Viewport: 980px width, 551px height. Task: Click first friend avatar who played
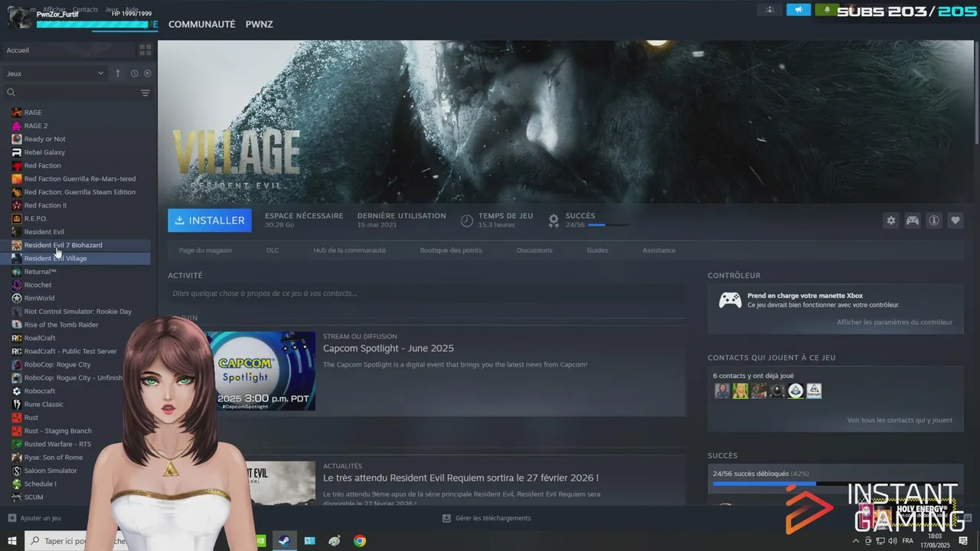click(721, 391)
